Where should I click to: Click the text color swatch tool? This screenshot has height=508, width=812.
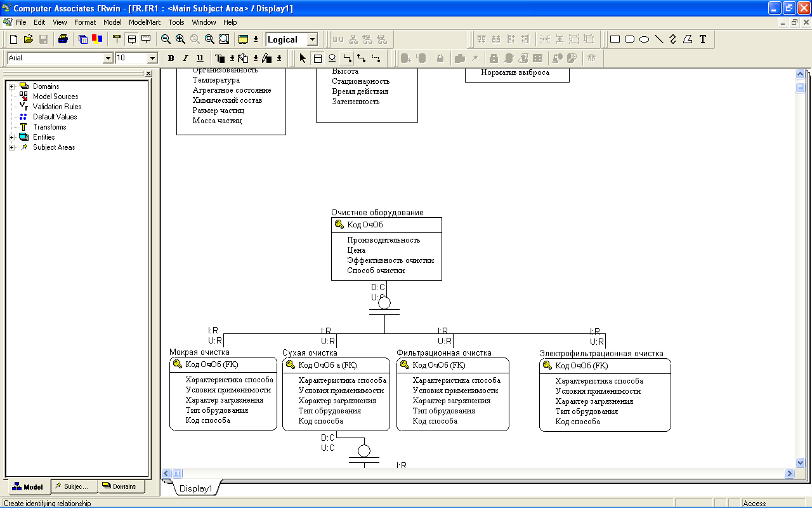220,58
